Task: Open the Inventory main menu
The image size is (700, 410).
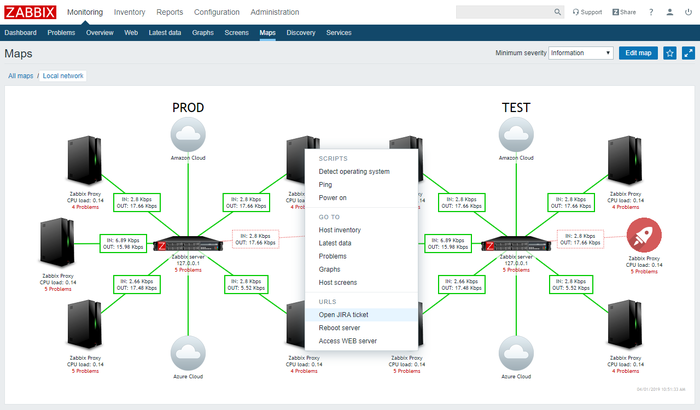Action: (x=129, y=12)
